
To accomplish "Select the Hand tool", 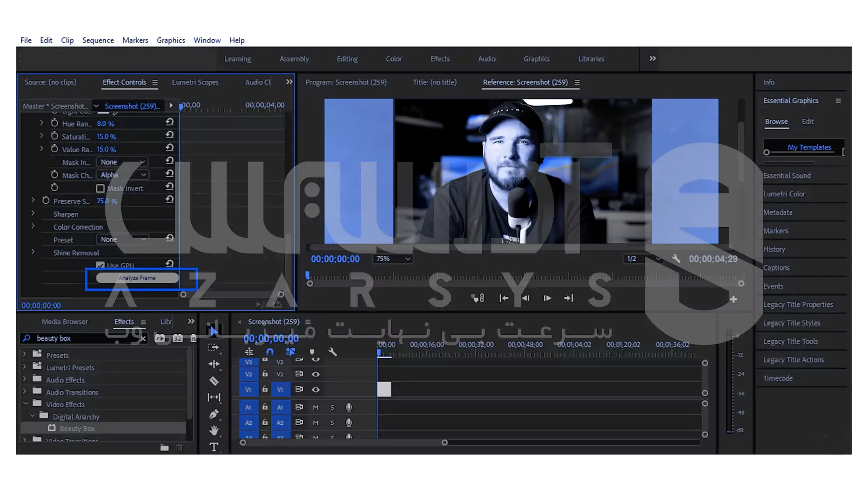I will [214, 430].
